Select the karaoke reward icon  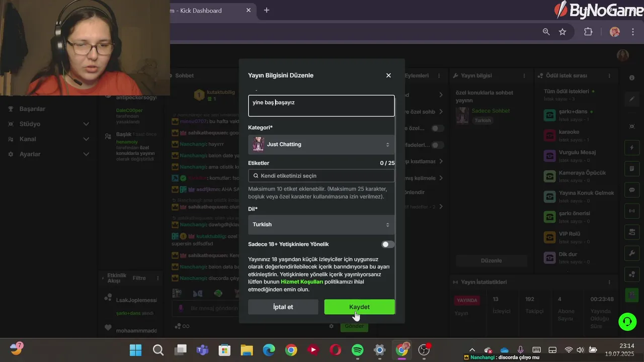coord(550,135)
